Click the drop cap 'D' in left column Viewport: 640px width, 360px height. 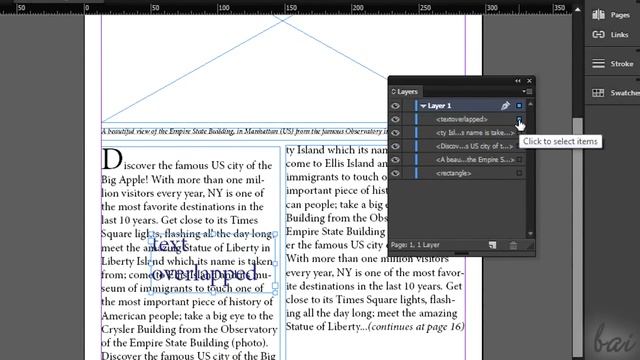[111, 159]
